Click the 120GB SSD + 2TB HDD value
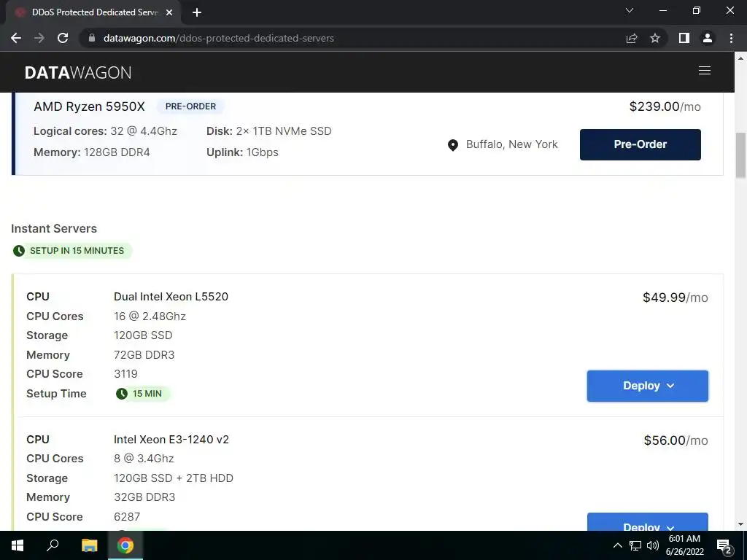This screenshot has height=560, width=747. (x=174, y=478)
